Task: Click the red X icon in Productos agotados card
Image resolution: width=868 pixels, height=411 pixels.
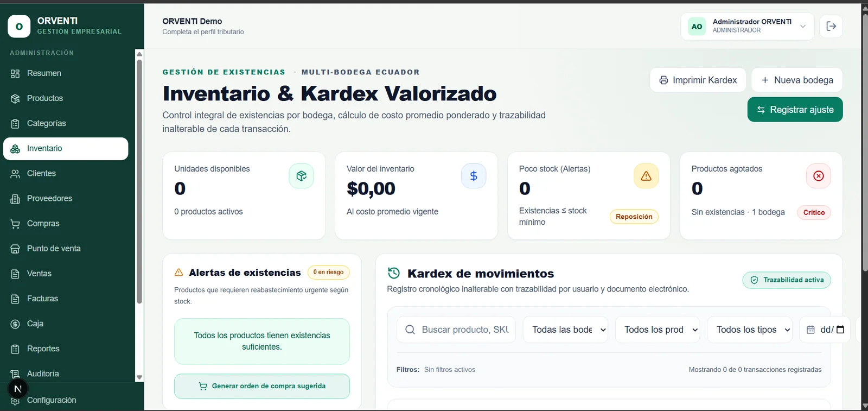Action: [819, 176]
